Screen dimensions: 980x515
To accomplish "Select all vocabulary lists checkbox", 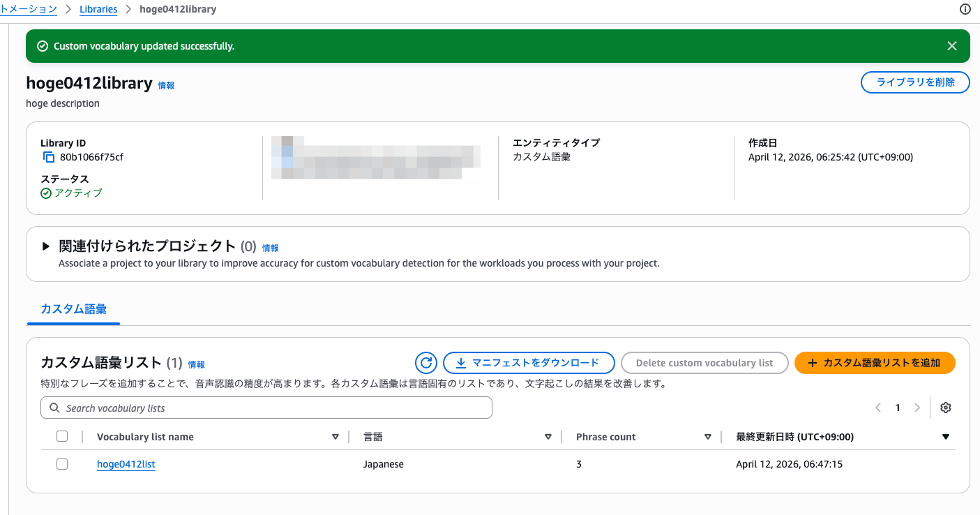I will tap(62, 436).
